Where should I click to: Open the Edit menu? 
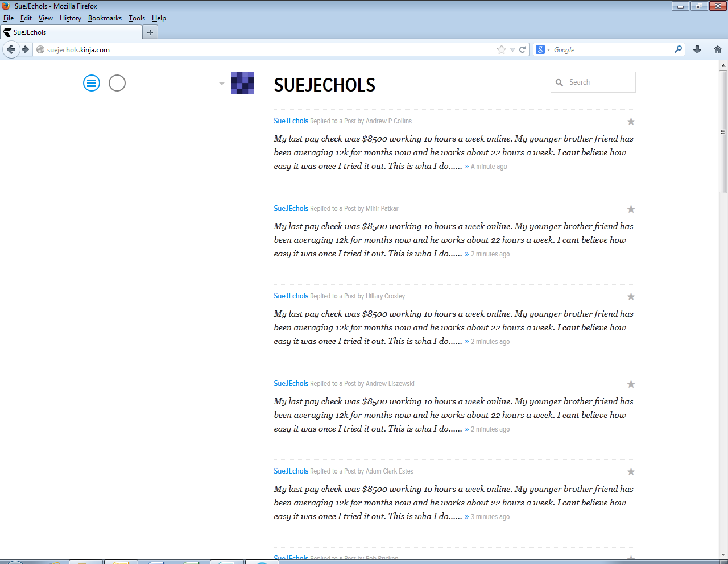(26, 18)
